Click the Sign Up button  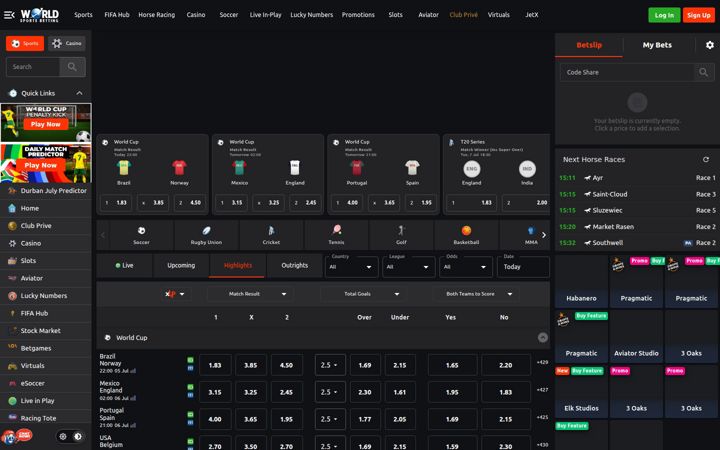pos(698,15)
